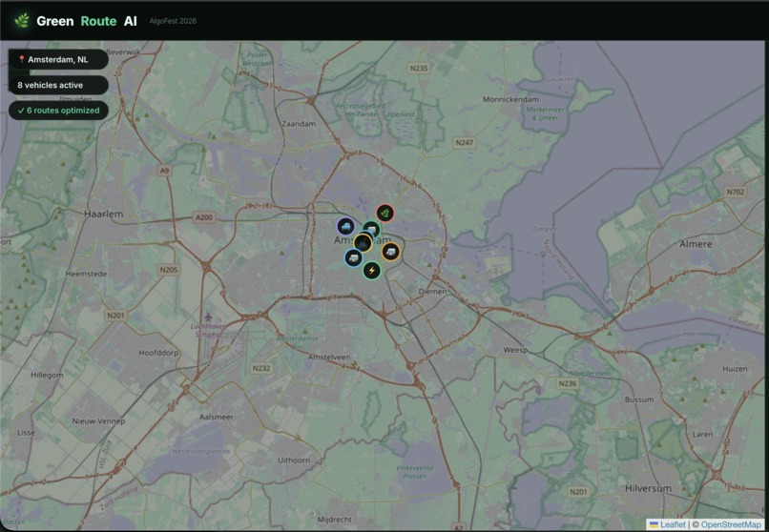Screen dimensions: 769x532
Task: Click the Hillegom label
Action: (47, 375)
